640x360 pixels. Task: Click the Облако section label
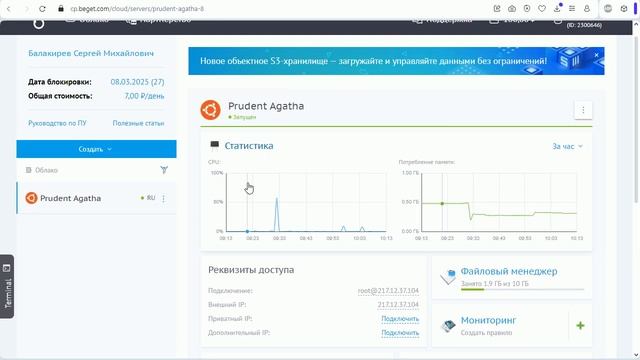click(46, 170)
